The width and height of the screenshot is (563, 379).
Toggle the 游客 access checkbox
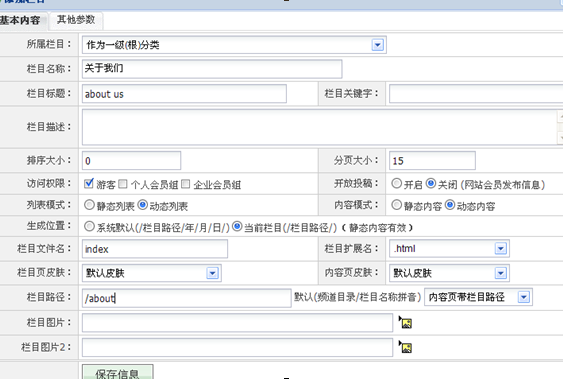coord(89,183)
